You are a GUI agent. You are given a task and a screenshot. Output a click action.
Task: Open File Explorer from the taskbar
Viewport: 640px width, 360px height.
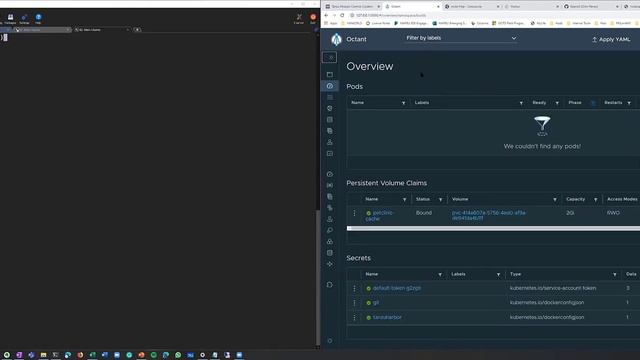(x=43, y=355)
